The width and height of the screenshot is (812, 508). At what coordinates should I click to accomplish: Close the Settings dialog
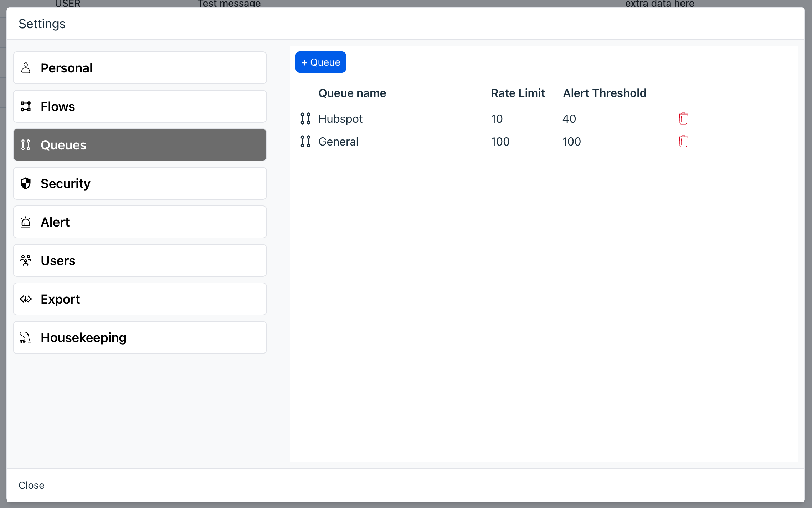click(x=31, y=485)
